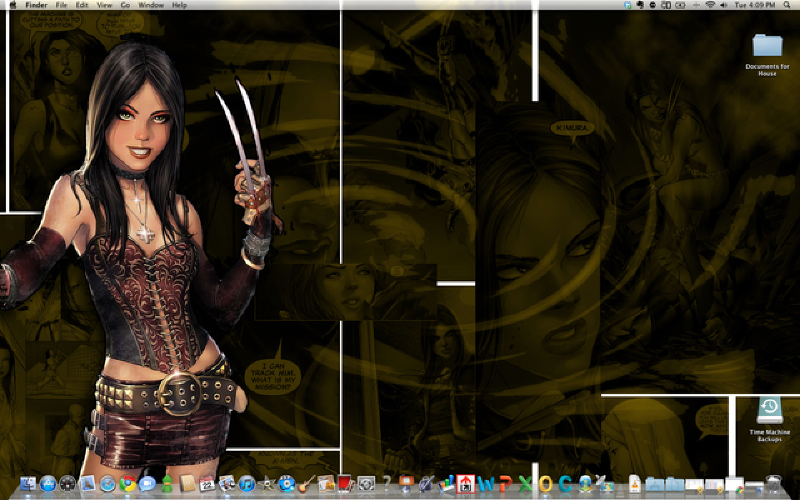Launch Google Chrome from the Dock
Viewport: 800px width, 500px height.
pyautogui.click(x=128, y=483)
